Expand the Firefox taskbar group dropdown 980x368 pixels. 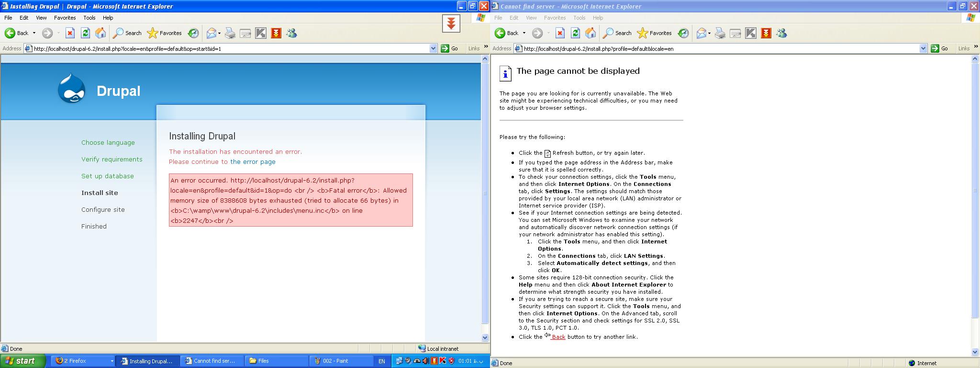112,361
